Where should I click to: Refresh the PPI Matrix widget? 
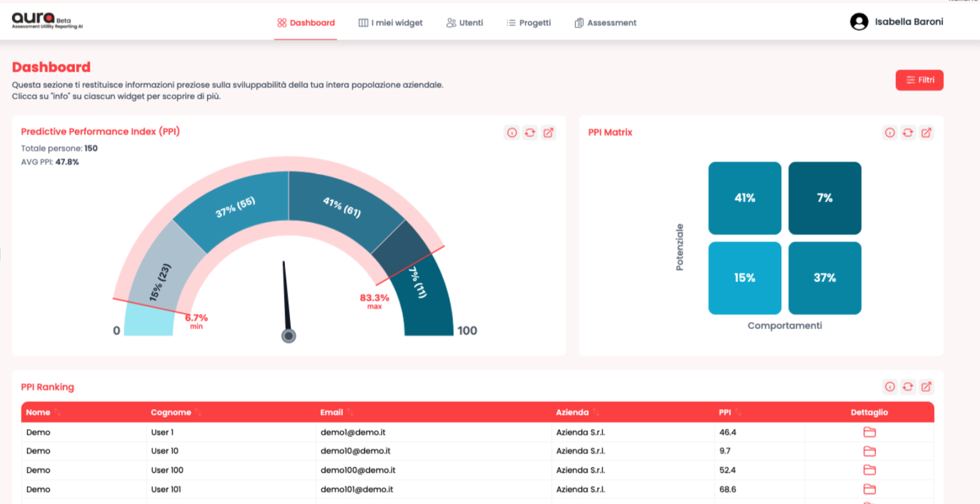[x=908, y=133]
